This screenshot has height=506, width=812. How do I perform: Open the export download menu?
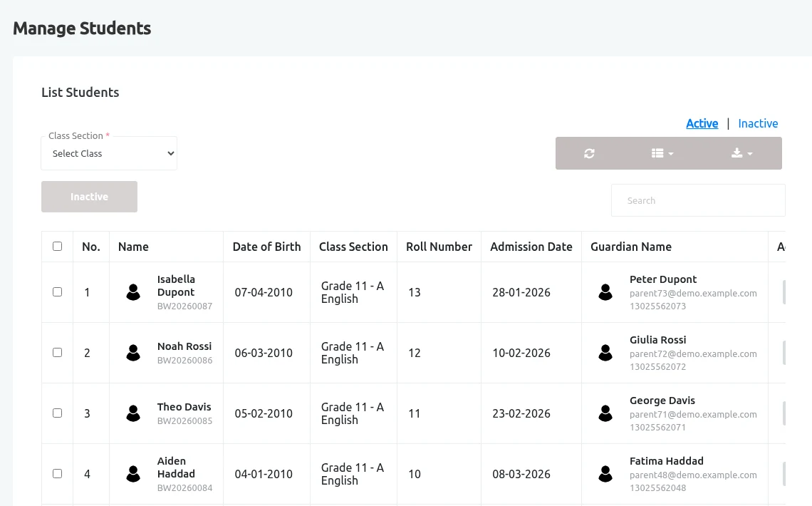(x=741, y=153)
